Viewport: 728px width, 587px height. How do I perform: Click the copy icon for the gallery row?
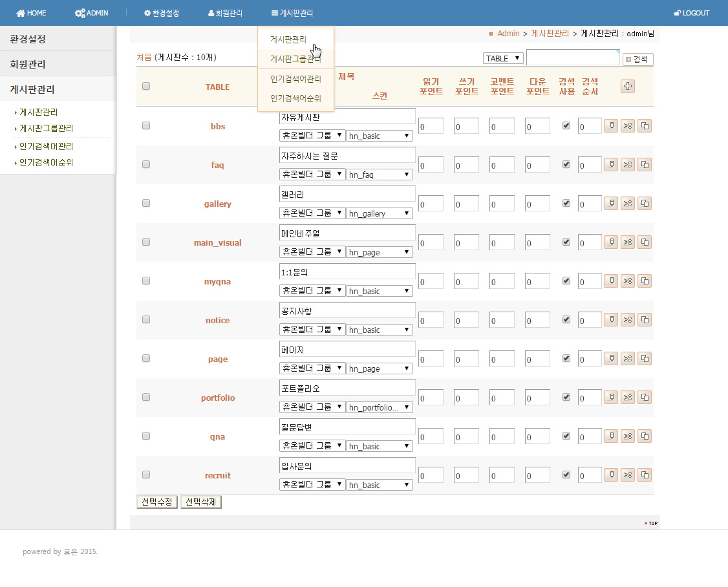tap(645, 204)
